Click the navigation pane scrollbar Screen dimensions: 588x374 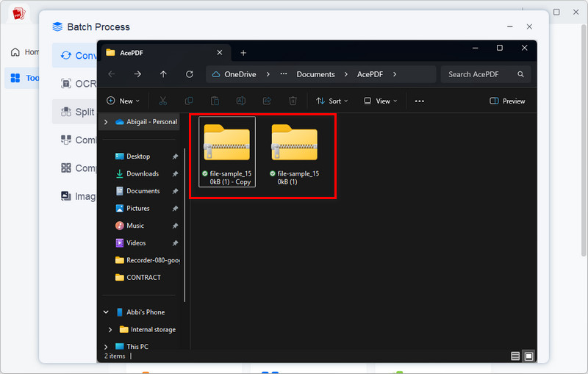pos(184,225)
